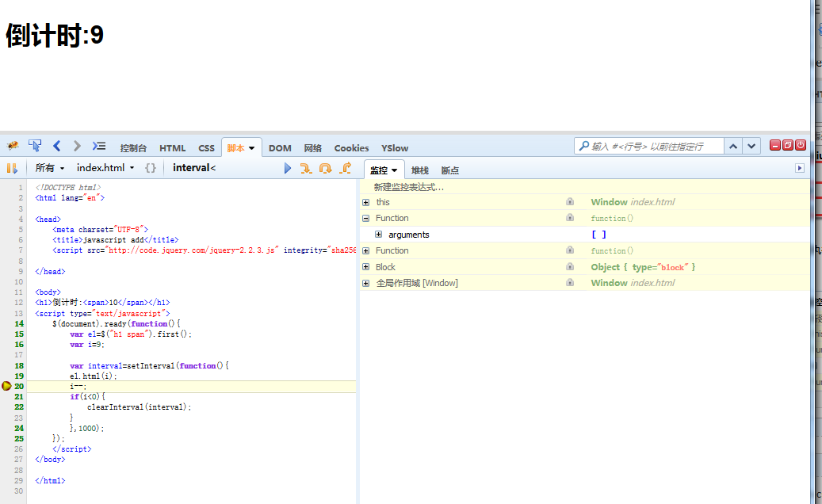Screen dimensions: 822x504
Task: Open the 断点 side panel tab
Action: coord(449,170)
